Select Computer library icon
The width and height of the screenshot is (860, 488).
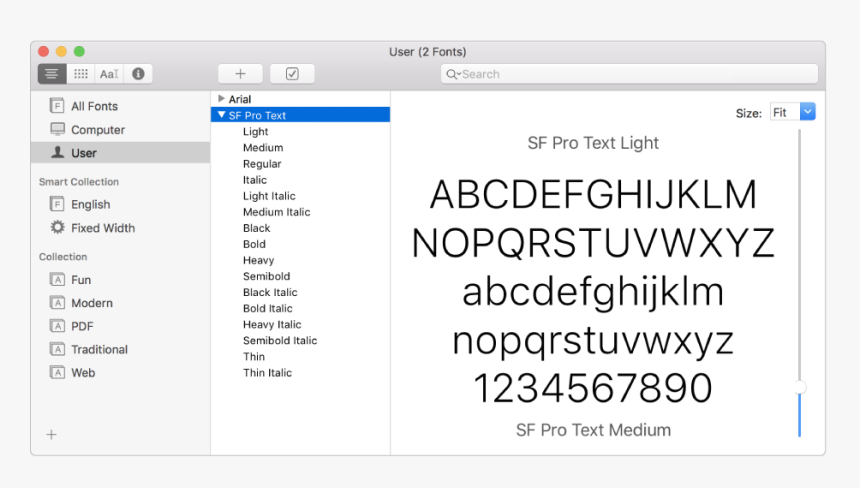(57, 129)
